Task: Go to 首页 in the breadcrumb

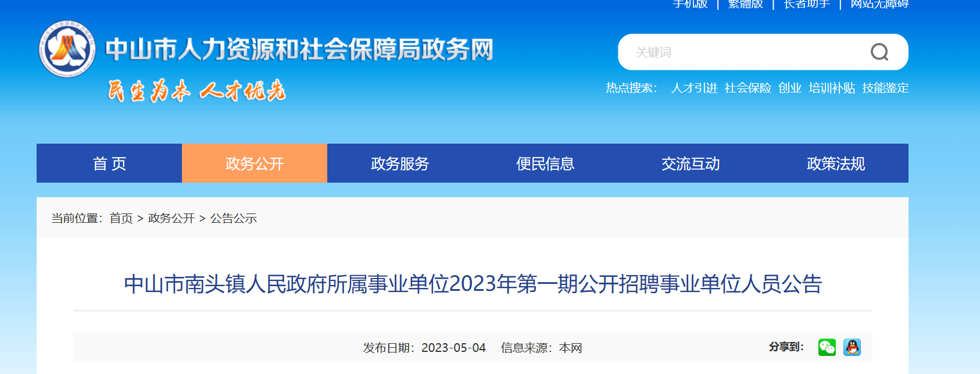Action: coord(121,218)
